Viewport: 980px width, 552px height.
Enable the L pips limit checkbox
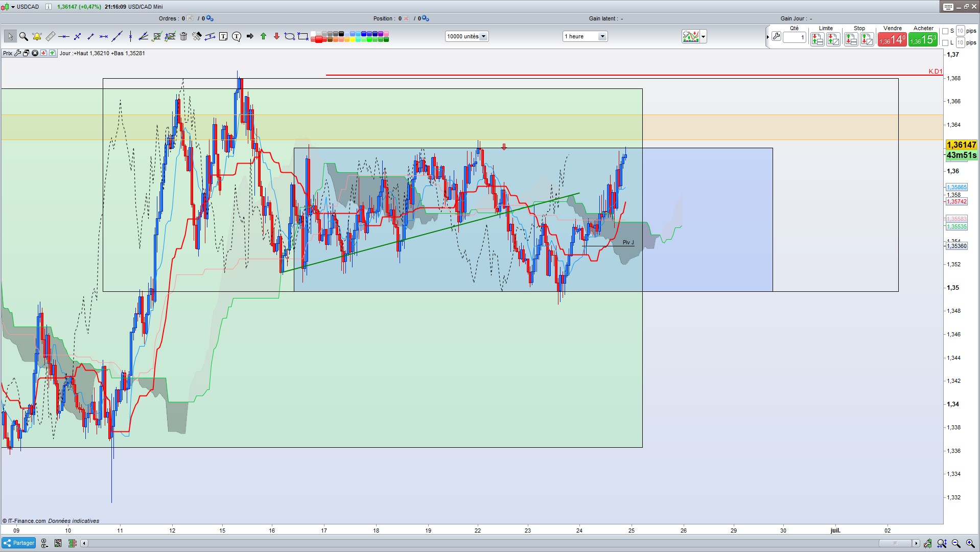945,43
